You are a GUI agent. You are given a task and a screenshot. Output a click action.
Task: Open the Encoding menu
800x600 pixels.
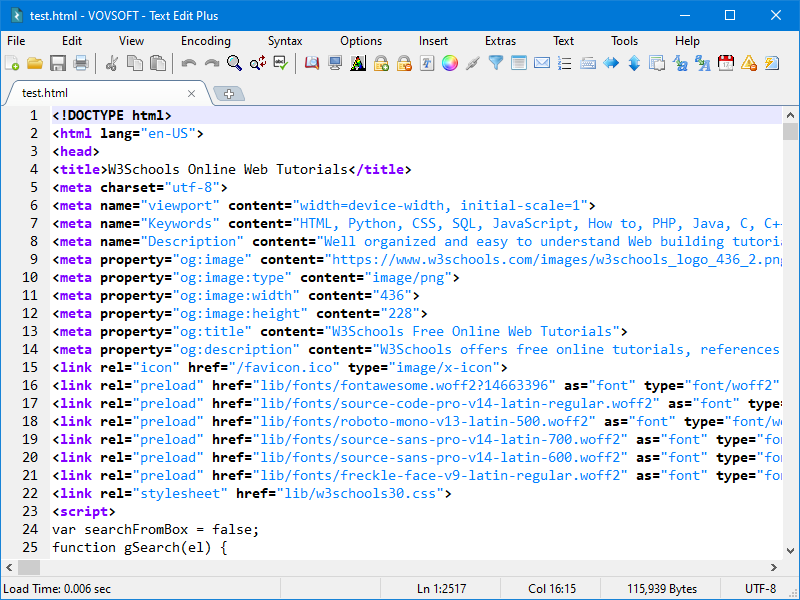pos(205,41)
